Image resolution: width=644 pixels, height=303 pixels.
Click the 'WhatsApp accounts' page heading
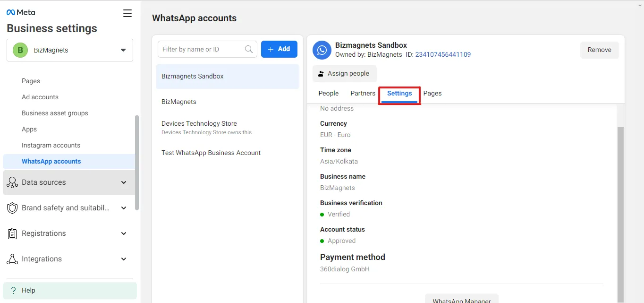(194, 18)
